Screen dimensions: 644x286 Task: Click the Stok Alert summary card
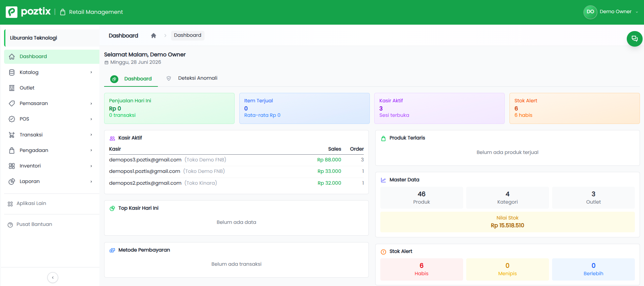pyautogui.click(x=574, y=108)
